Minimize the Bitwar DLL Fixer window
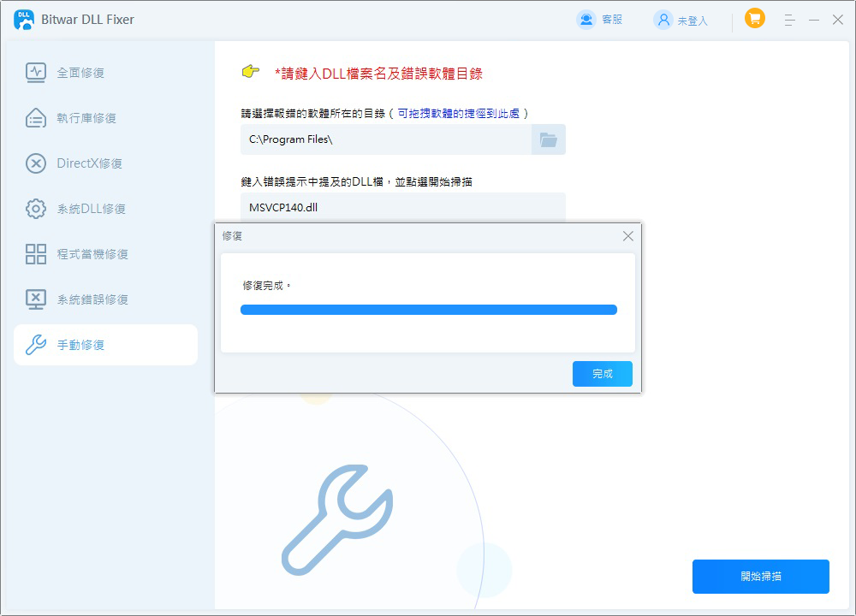The image size is (856, 616). click(x=814, y=21)
